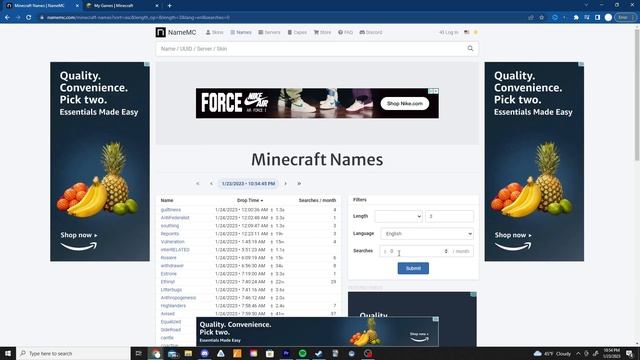Image resolution: width=640 pixels, height=360 pixels.
Task: Click the browser back arrow
Action: (7, 18)
